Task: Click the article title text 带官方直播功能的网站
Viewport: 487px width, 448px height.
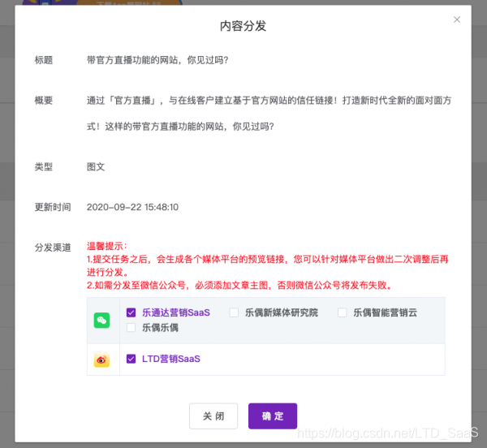Action: coord(157,60)
